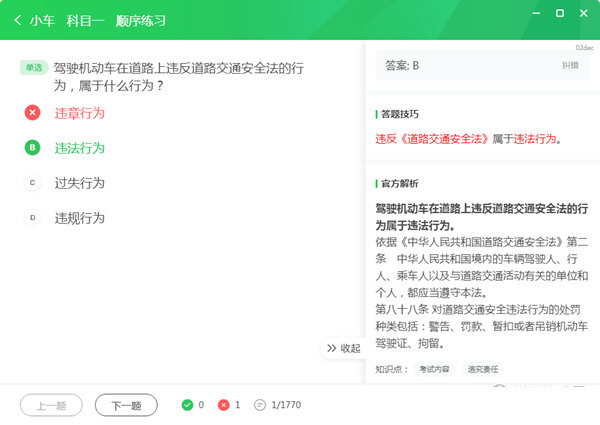This screenshot has width=600, height=425.
Task: Click the 单选 question type badge
Action: [33, 68]
